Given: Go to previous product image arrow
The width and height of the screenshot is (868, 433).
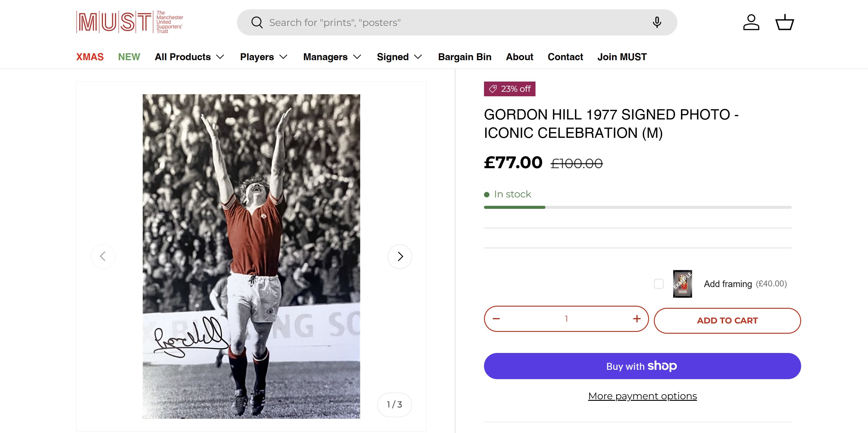Looking at the screenshot, I should [x=103, y=257].
